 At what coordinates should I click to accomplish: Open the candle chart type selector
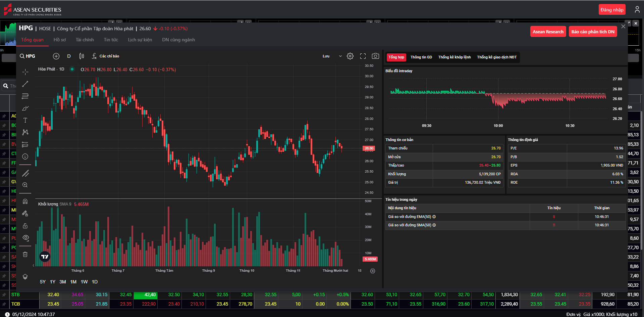tap(81, 56)
